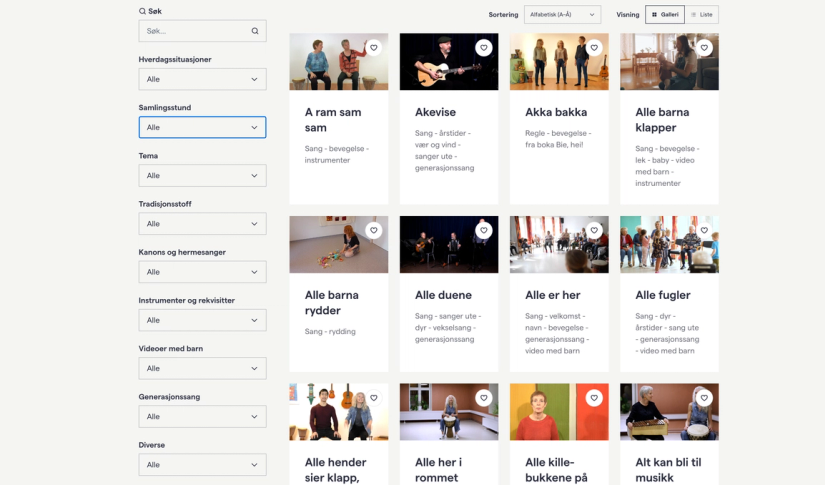The height and width of the screenshot is (485, 825).
Task: Open Kanons og hermesanger dropdown
Action: pos(203,272)
